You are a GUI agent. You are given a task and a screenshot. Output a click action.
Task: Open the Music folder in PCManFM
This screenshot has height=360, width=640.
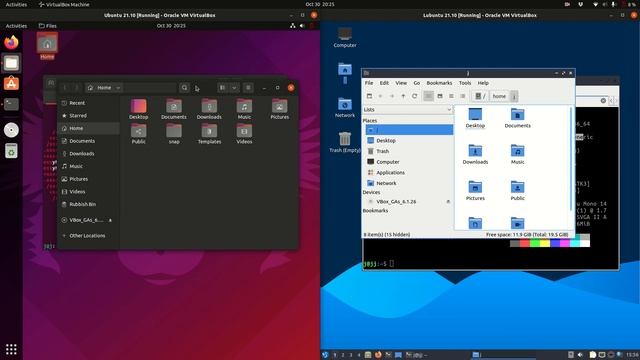(x=518, y=154)
